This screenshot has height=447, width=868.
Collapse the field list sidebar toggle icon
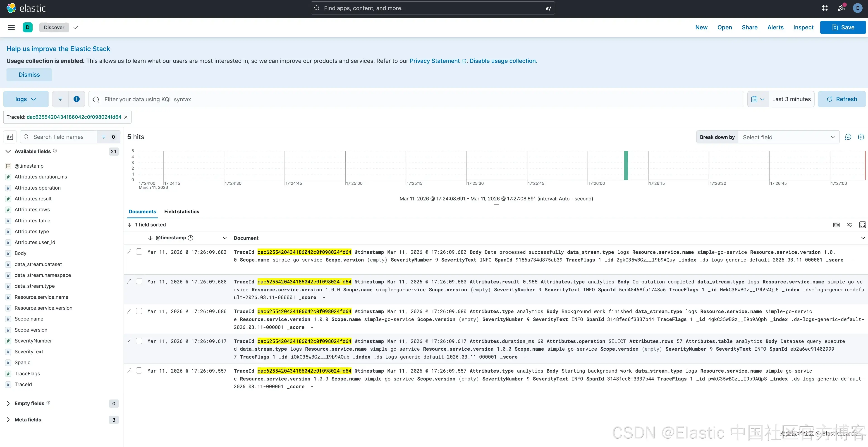click(10, 137)
